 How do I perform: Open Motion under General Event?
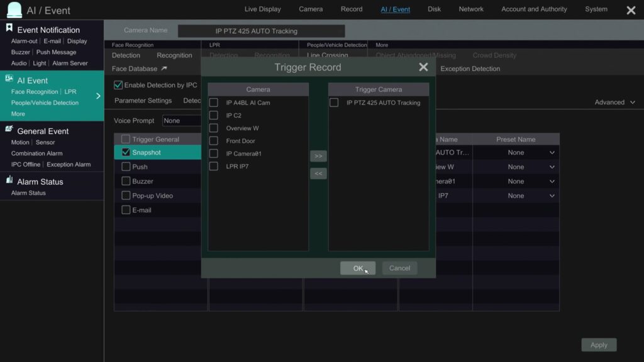tap(20, 142)
